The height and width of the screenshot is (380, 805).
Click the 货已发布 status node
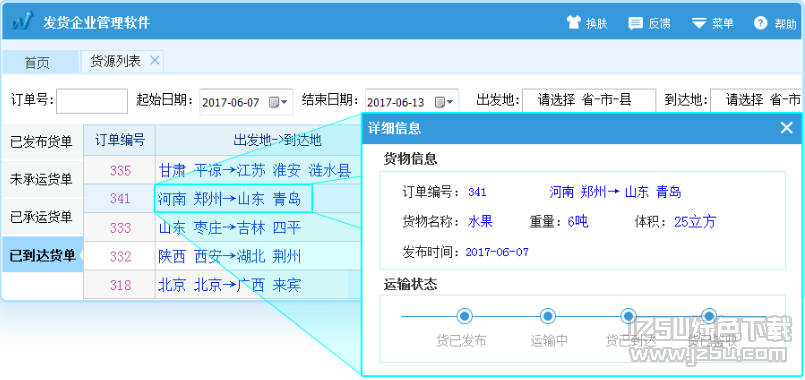click(464, 316)
